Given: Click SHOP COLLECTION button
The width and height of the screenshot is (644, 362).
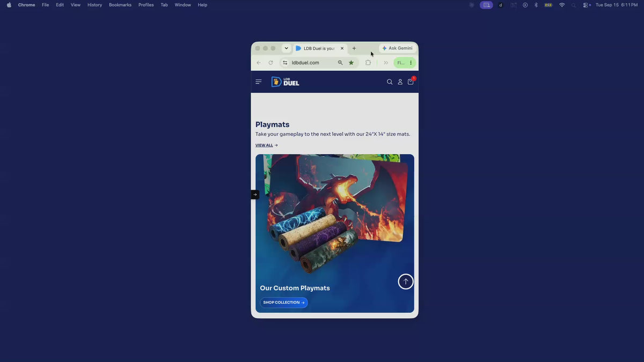Looking at the screenshot, I should pyautogui.click(x=284, y=302).
